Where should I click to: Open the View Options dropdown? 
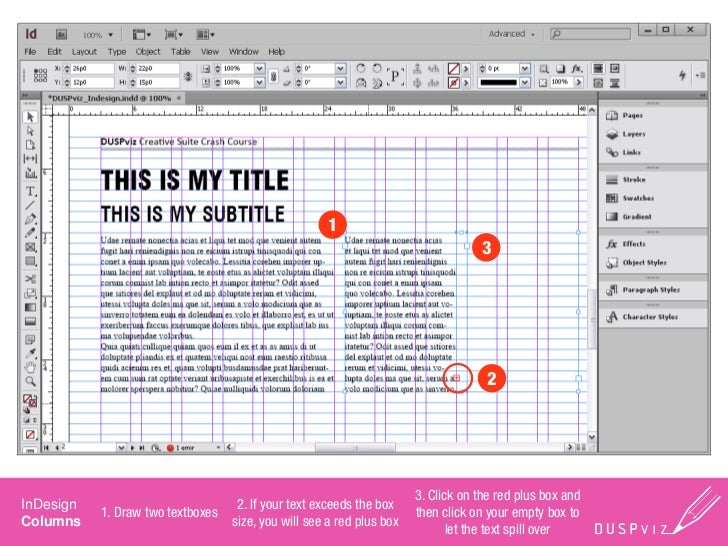coord(142,34)
